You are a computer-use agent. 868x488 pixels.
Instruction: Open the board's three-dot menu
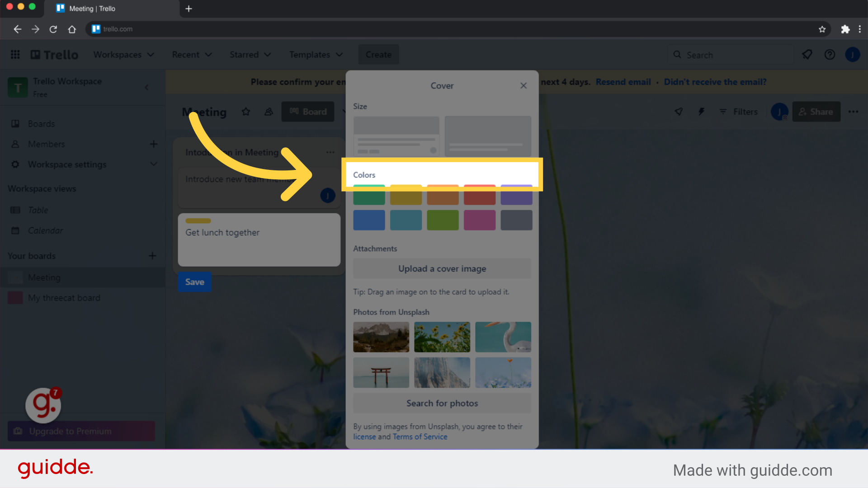[x=854, y=112]
